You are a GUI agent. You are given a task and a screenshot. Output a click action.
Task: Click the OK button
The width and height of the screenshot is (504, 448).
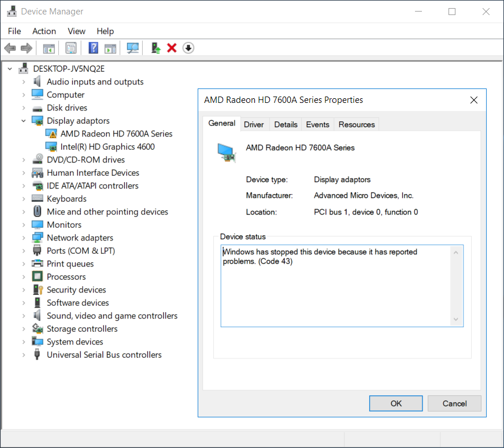pos(396,403)
